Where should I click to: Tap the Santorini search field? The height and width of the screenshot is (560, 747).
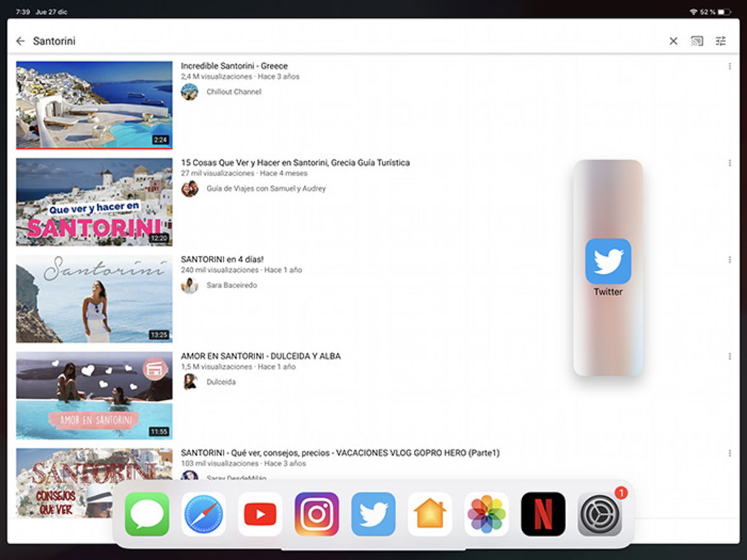[x=56, y=40]
